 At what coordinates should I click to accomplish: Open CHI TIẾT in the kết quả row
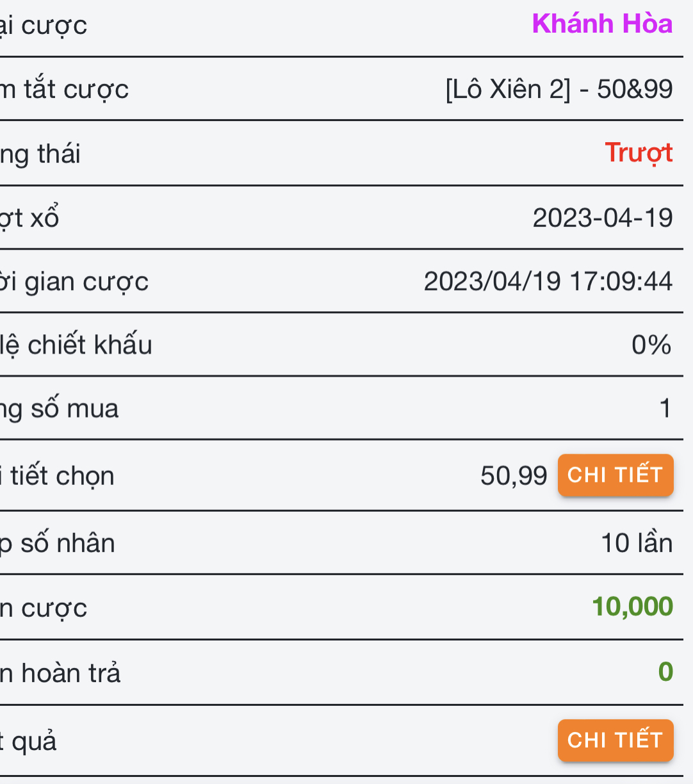615,740
